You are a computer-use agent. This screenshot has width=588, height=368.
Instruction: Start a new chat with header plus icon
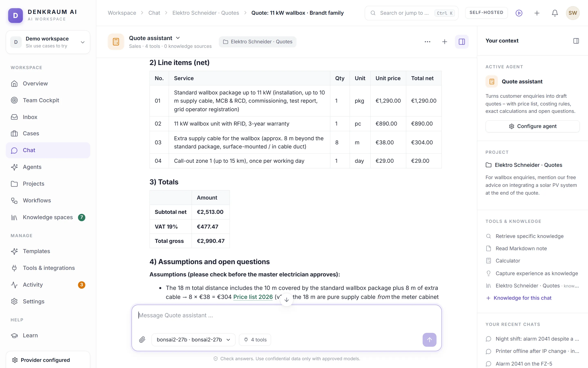click(444, 42)
